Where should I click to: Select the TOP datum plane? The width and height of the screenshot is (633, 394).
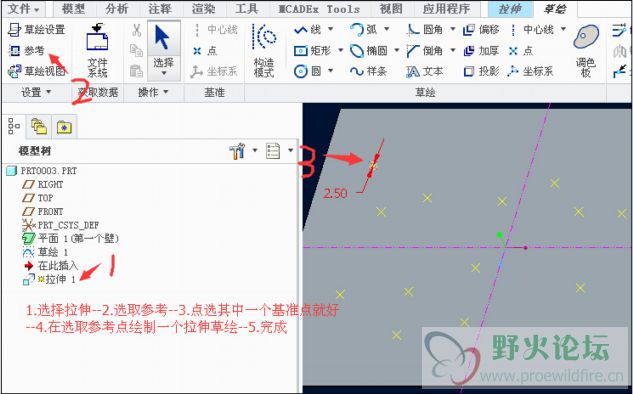tap(38, 198)
